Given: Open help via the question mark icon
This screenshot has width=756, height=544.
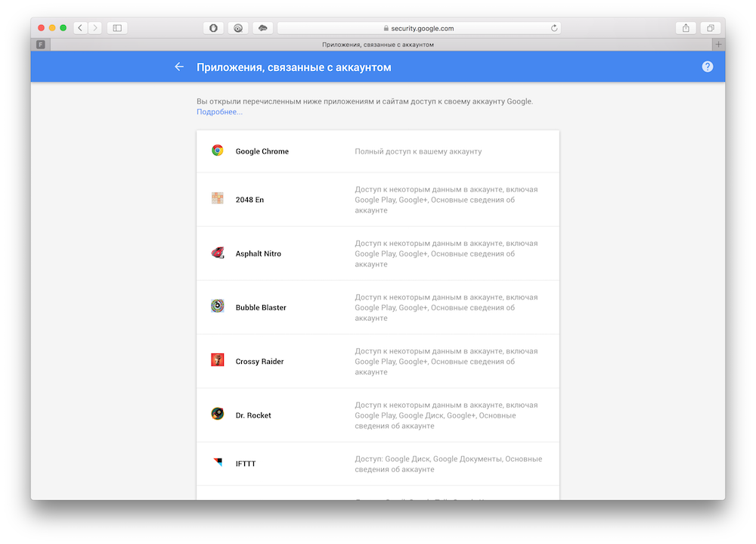Looking at the screenshot, I should click(x=708, y=67).
